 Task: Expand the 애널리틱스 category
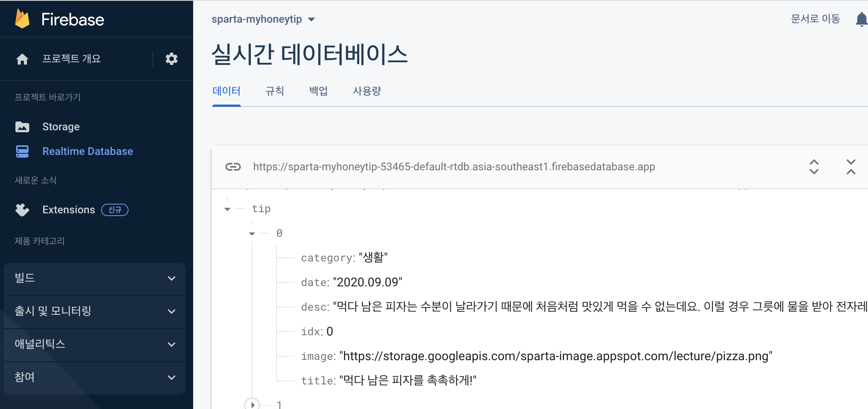tap(95, 344)
